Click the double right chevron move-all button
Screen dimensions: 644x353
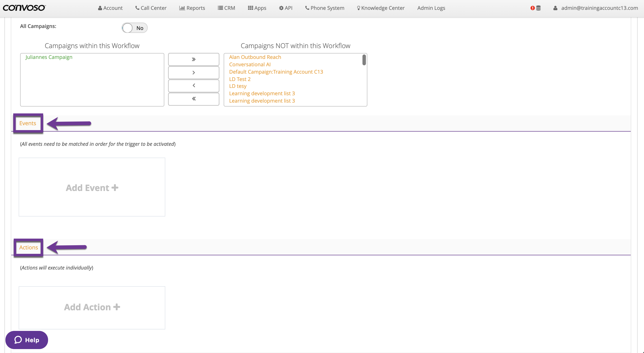193,59
